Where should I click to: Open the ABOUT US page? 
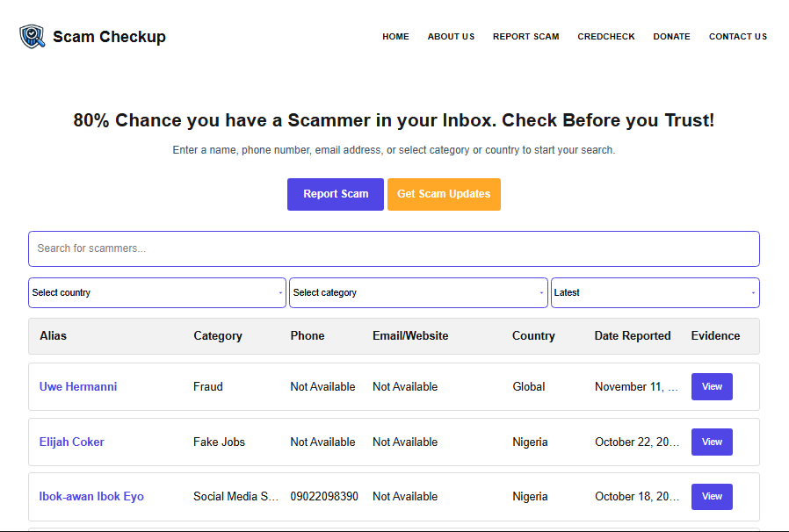(x=451, y=37)
